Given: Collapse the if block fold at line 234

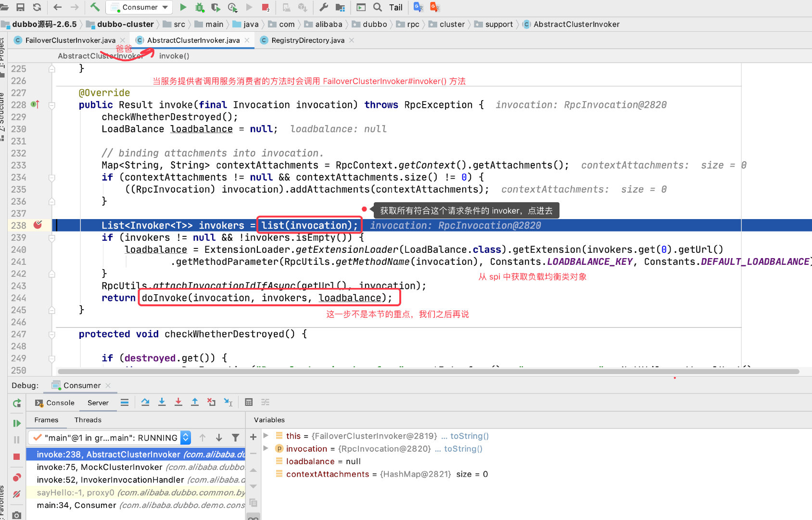Looking at the screenshot, I should click(x=51, y=178).
